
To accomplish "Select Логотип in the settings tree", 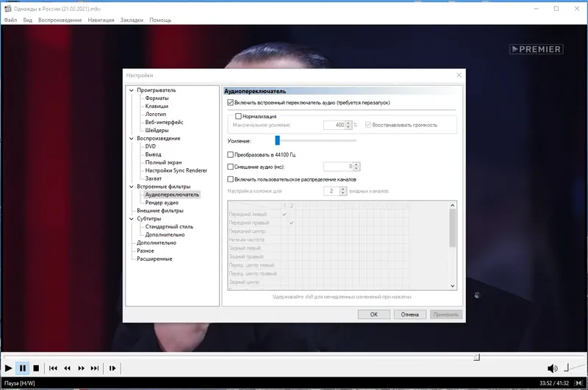I will [x=156, y=114].
